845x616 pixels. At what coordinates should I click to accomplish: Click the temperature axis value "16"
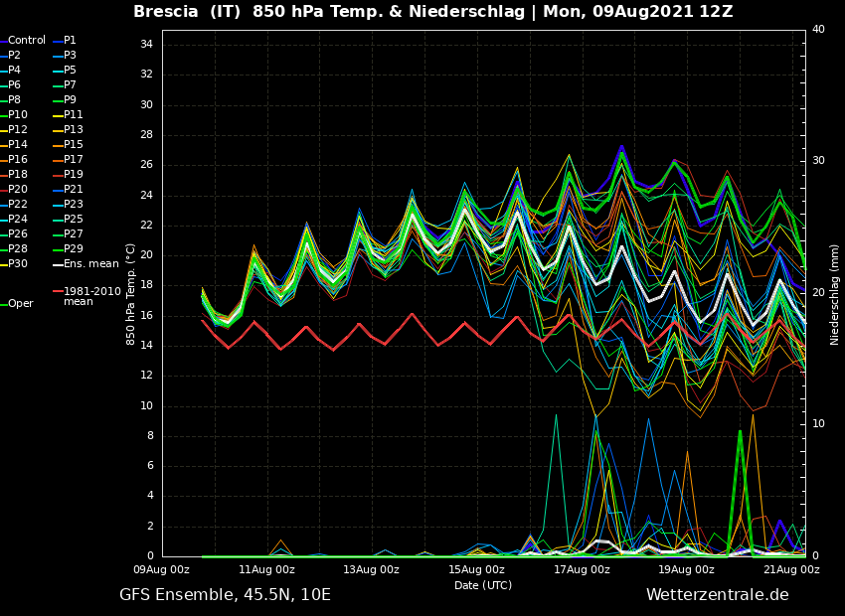pyautogui.click(x=146, y=316)
